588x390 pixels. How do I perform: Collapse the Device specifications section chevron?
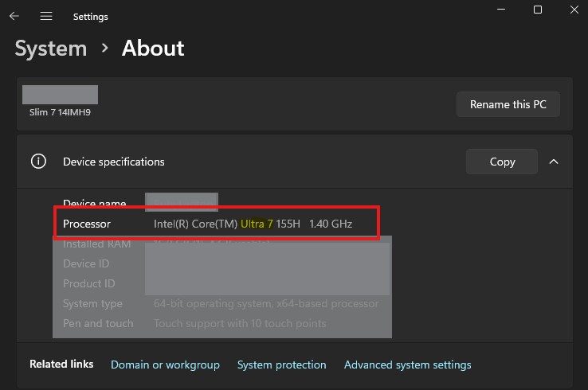pyautogui.click(x=554, y=162)
